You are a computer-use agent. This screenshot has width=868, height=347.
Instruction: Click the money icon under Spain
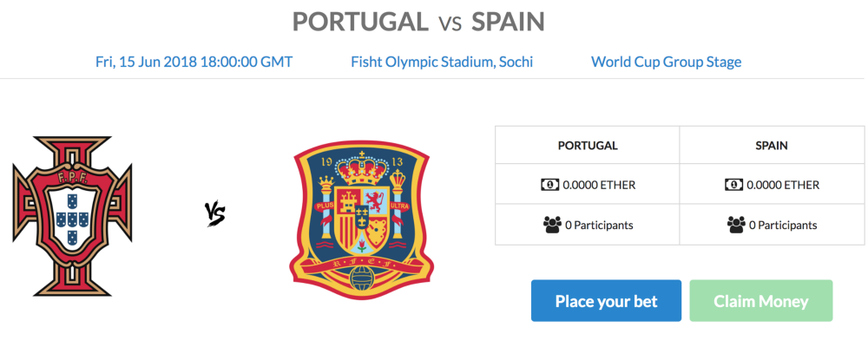point(733,185)
